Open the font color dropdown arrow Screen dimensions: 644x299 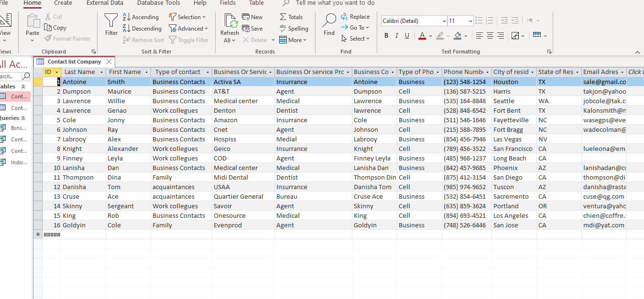(x=430, y=36)
